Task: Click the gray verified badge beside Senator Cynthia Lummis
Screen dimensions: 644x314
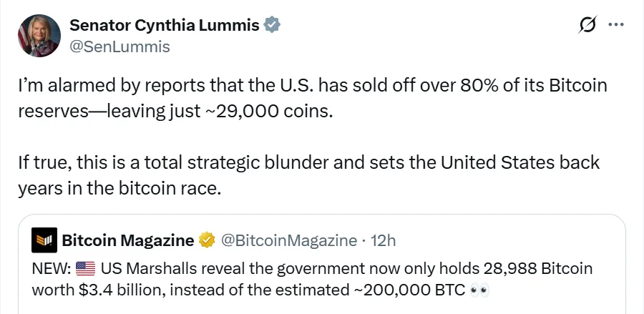Action: tap(272, 26)
